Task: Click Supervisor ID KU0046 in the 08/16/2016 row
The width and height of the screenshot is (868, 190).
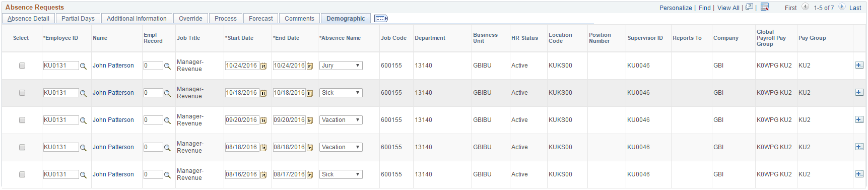Action: [x=638, y=174]
